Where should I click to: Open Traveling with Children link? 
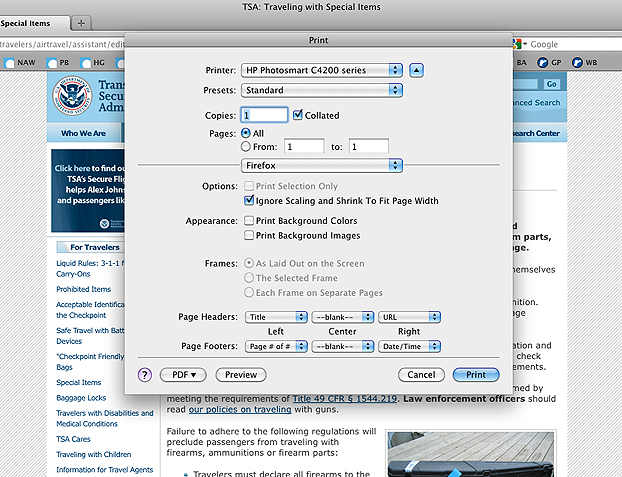[94, 454]
